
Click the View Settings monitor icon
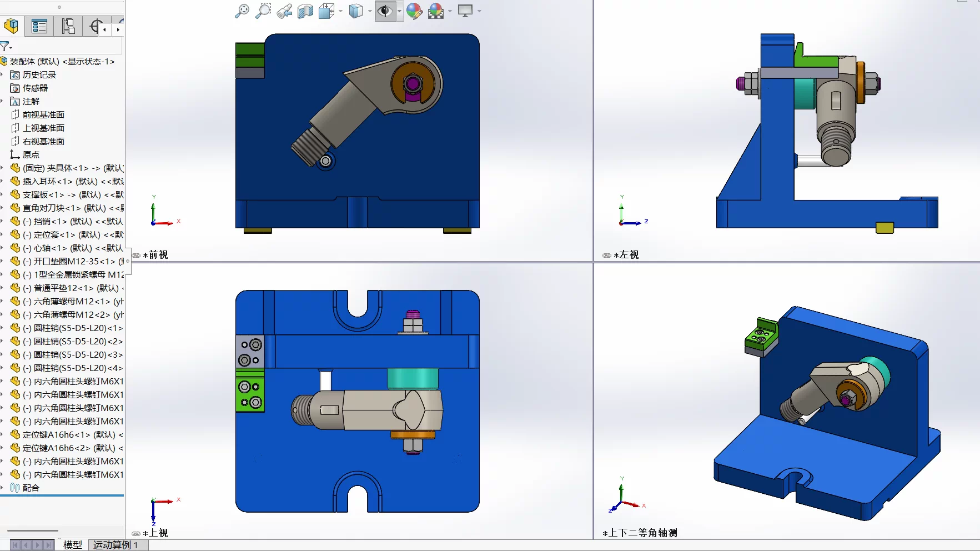(x=465, y=11)
